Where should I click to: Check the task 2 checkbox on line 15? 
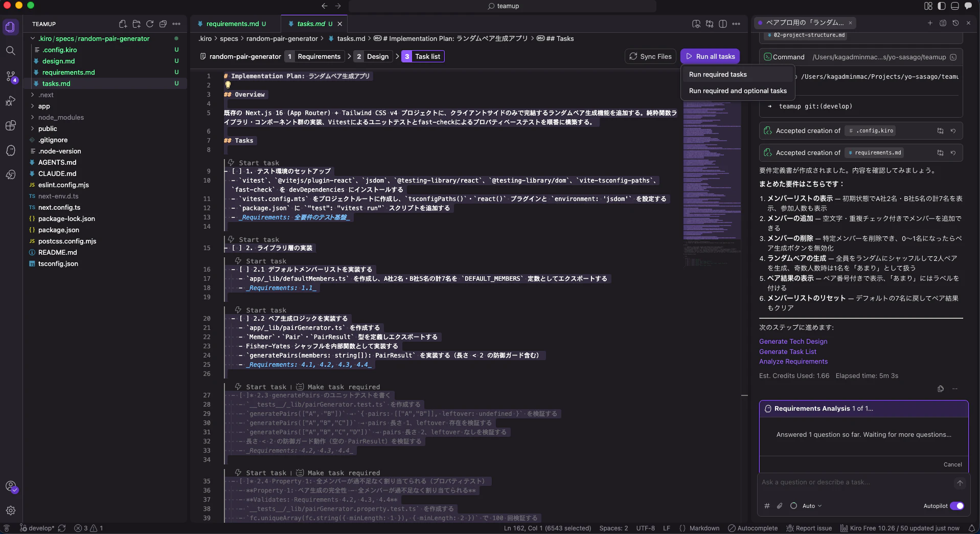click(237, 248)
